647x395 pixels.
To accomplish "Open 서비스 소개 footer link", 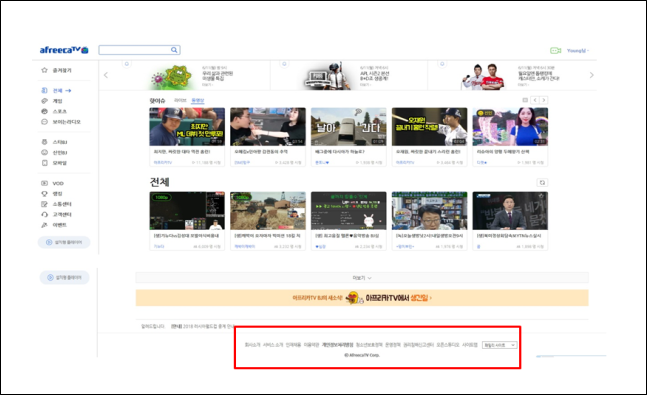I will click(x=273, y=345).
